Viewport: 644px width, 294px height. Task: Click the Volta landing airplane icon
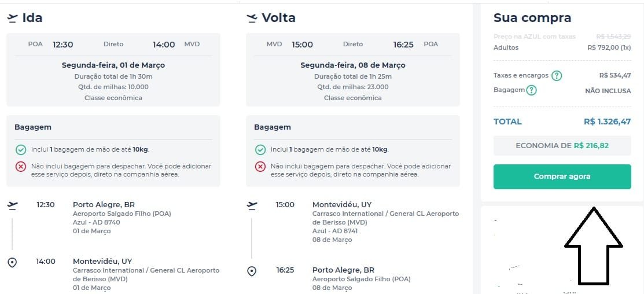[252, 18]
